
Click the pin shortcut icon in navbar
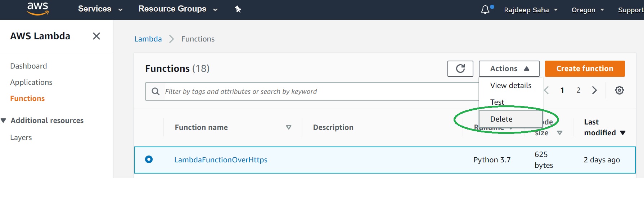coord(238,9)
